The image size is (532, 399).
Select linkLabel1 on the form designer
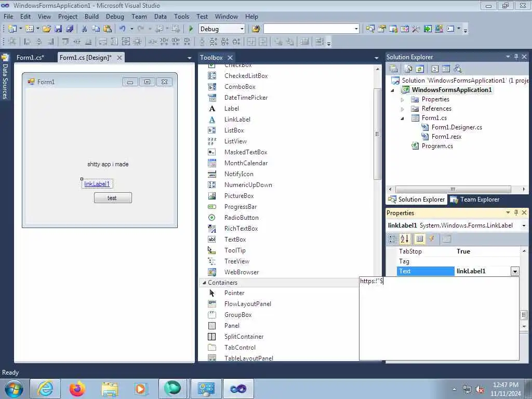[97, 184]
